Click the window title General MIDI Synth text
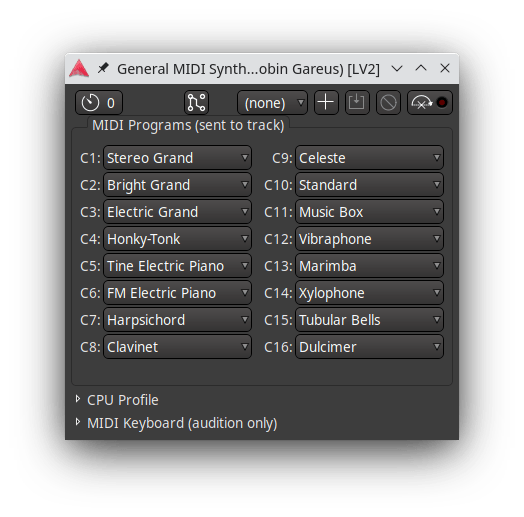Viewport: 524px width, 517px height. click(248, 69)
